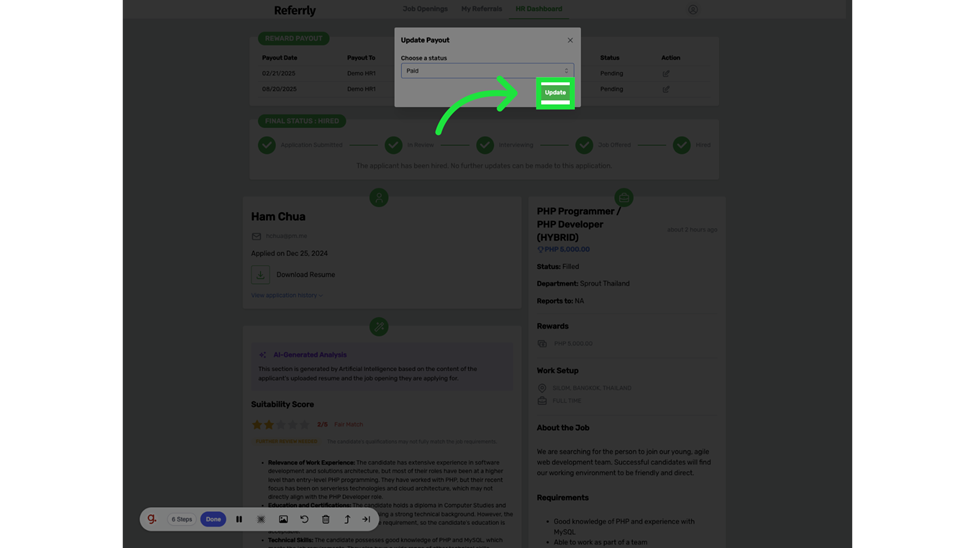Open the Job Openings tab
This screenshot has height=548, width=975.
pyautogui.click(x=425, y=9)
